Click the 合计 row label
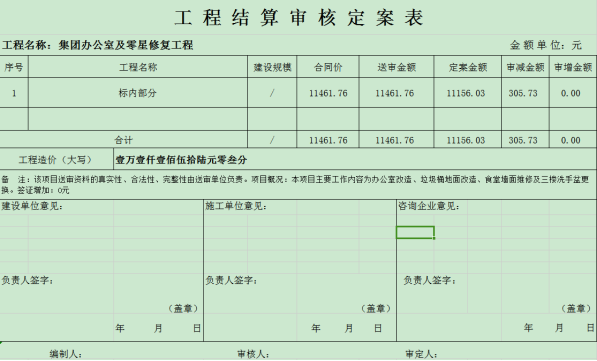This screenshot has height=361, width=597. pyautogui.click(x=124, y=140)
